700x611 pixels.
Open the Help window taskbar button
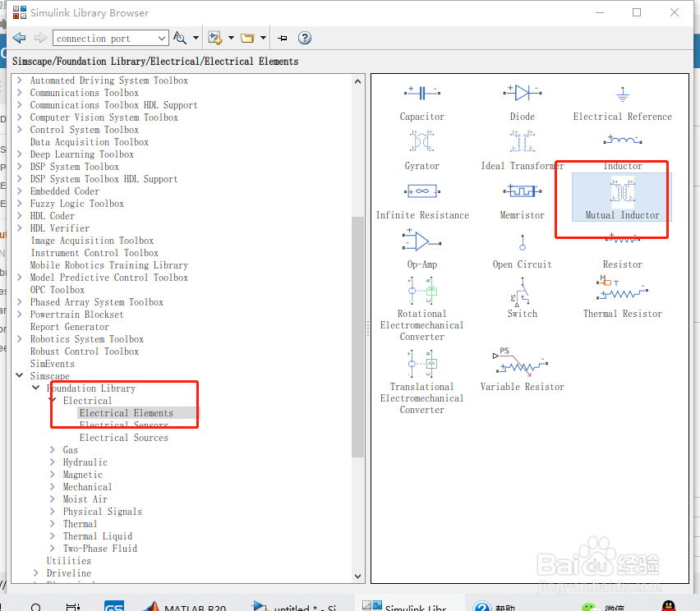495,606
